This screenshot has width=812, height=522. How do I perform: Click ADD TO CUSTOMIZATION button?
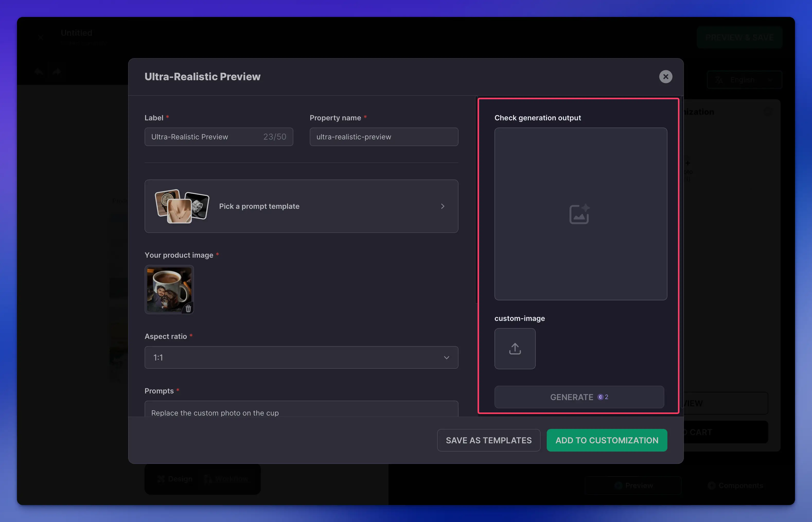[x=606, y=440]
